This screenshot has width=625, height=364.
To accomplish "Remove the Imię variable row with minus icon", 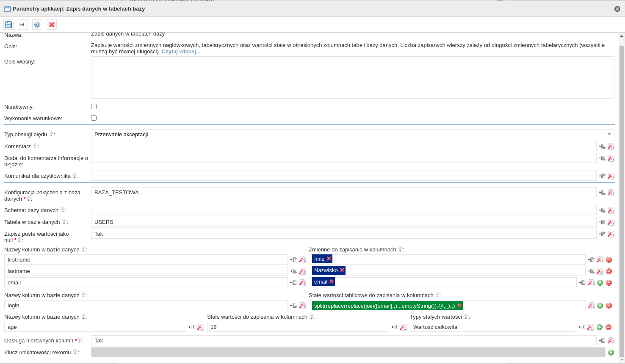I will click(609, 260).
